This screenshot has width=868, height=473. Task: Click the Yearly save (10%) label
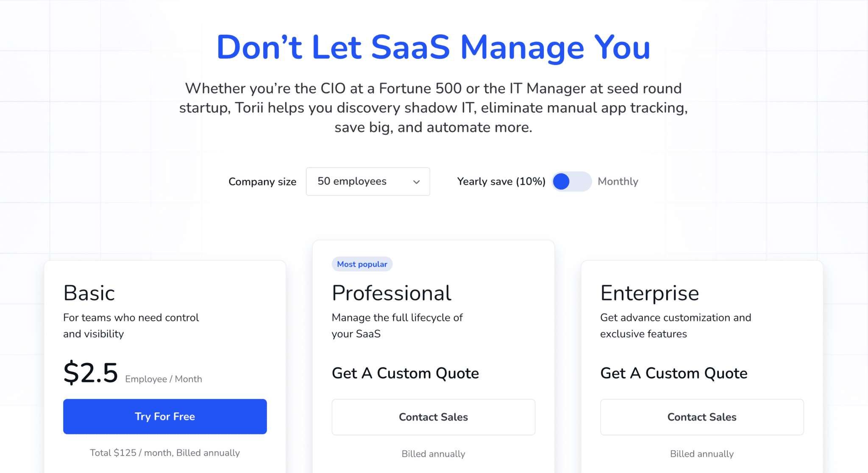coord(501,181)
